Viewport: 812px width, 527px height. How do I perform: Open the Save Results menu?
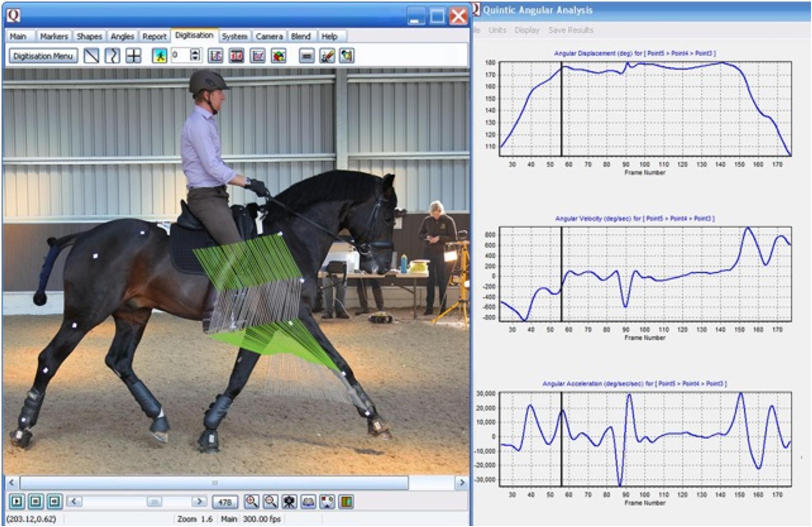click(570, 30)
